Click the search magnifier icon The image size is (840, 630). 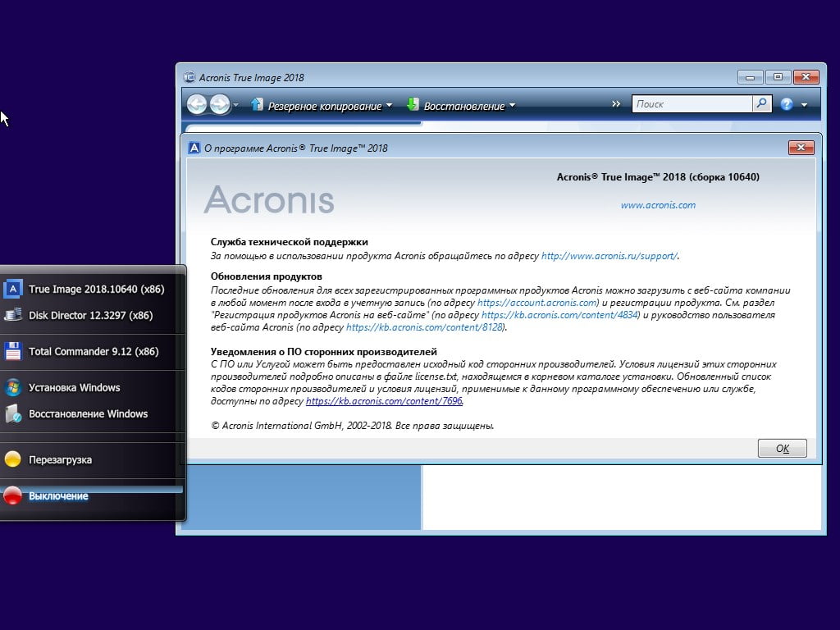[762, 104]
